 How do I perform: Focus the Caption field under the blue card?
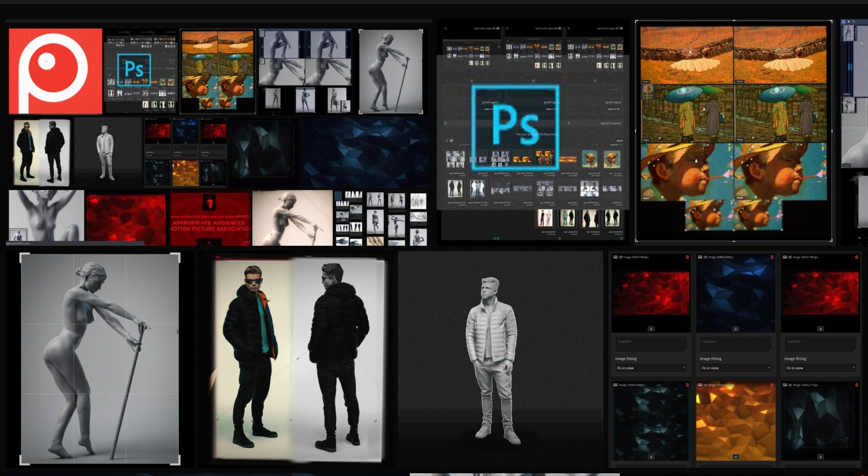736,343
